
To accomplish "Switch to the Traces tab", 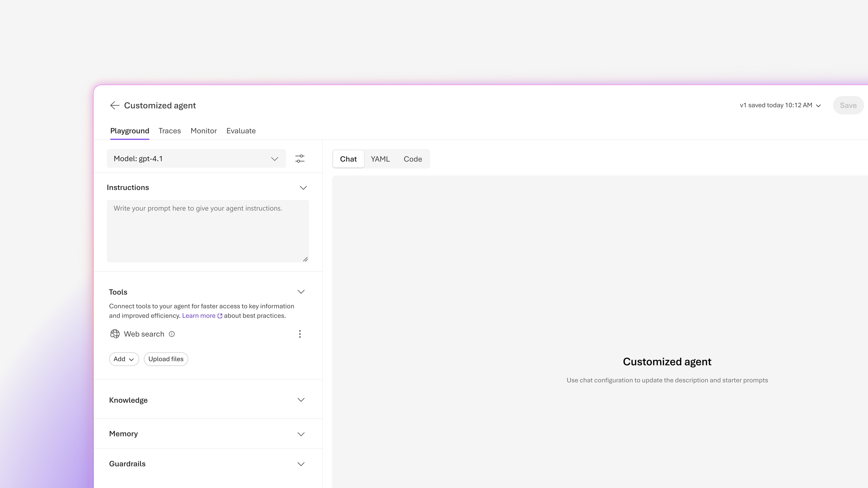I will (170, 131).
